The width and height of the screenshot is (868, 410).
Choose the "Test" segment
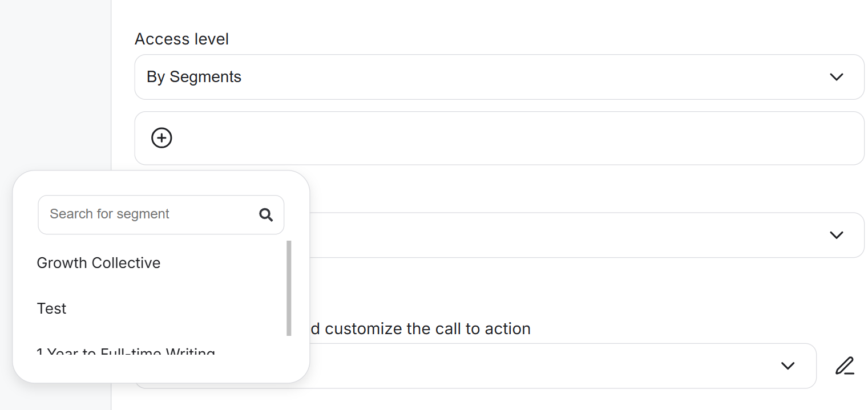click(52, 308)
